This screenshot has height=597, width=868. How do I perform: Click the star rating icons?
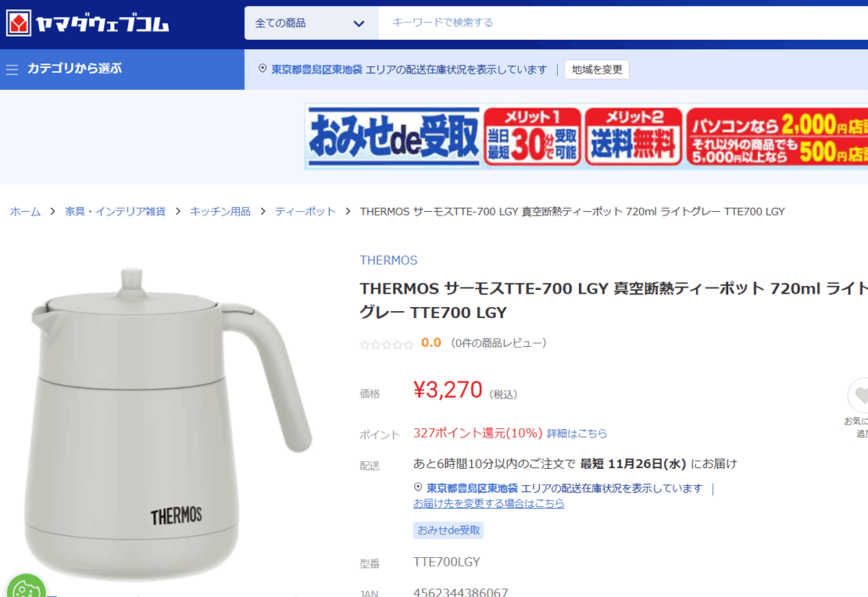(x=387, y=344)
